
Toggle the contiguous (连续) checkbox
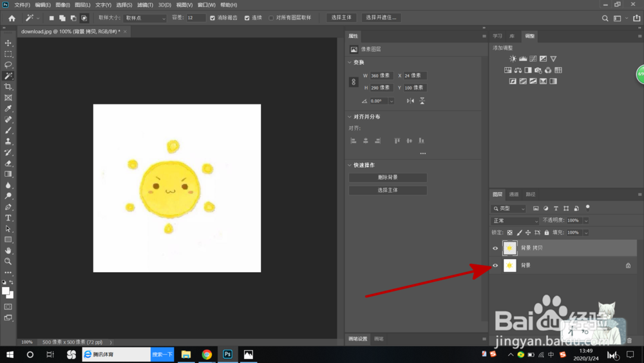[247, 18]
